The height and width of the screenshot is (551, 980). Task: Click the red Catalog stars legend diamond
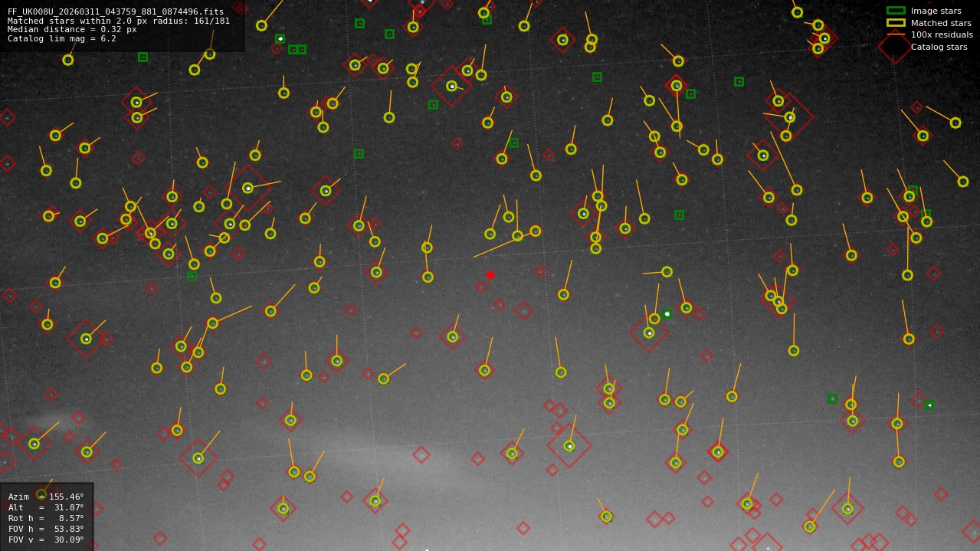pyautogui.click(x=895, y=47)
